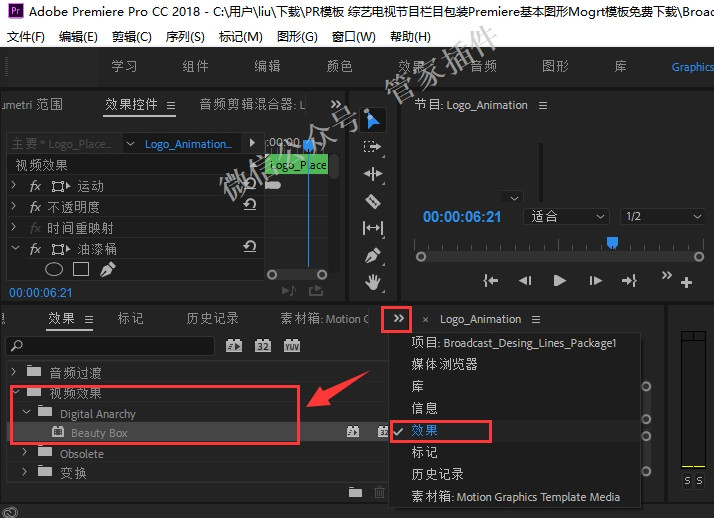This screenshot has height=518, width=714.
Task: Toggle the left Solo S button
Action: (x=687, y=481)
